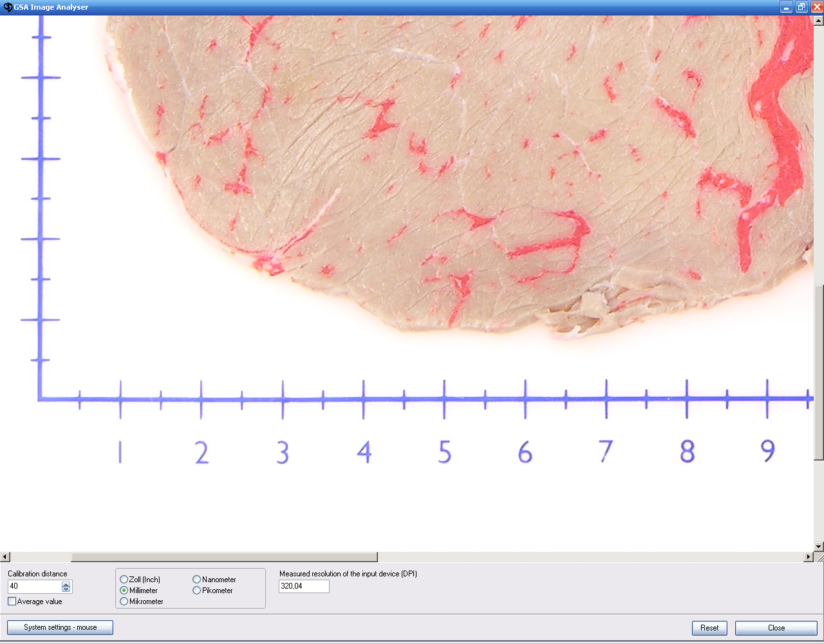Click the horizontal scrollbar thumb

224,557
